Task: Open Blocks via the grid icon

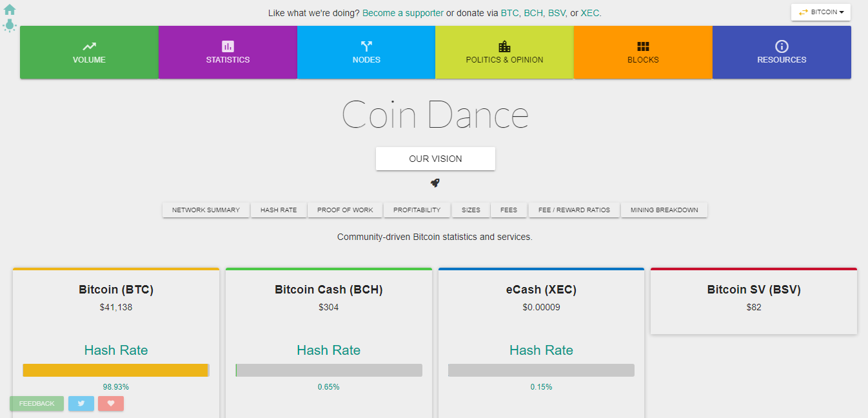Action: point(643,46)
